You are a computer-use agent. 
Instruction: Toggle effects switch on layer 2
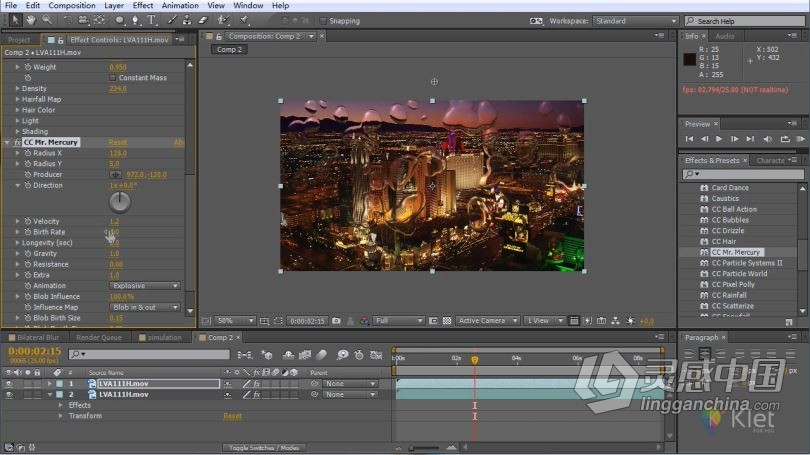pos(256,394)
